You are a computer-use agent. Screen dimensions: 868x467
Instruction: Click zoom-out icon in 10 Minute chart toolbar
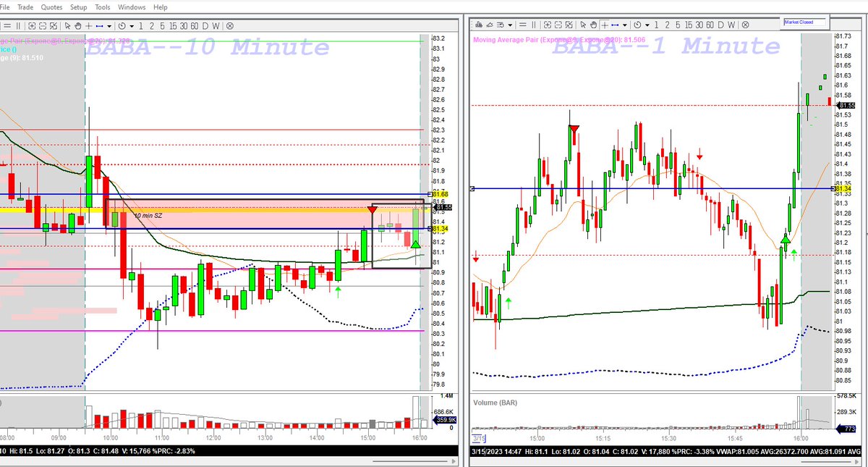(43, 26)
